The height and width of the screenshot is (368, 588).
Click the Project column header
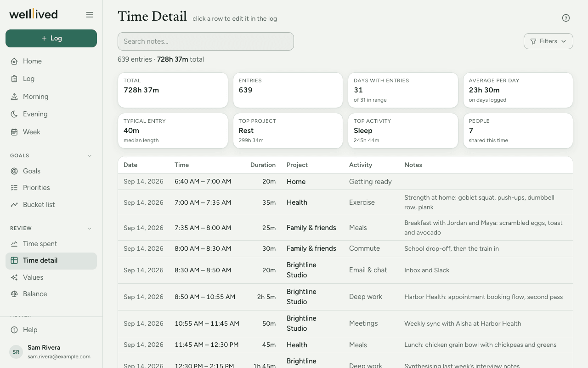point(297,165)
